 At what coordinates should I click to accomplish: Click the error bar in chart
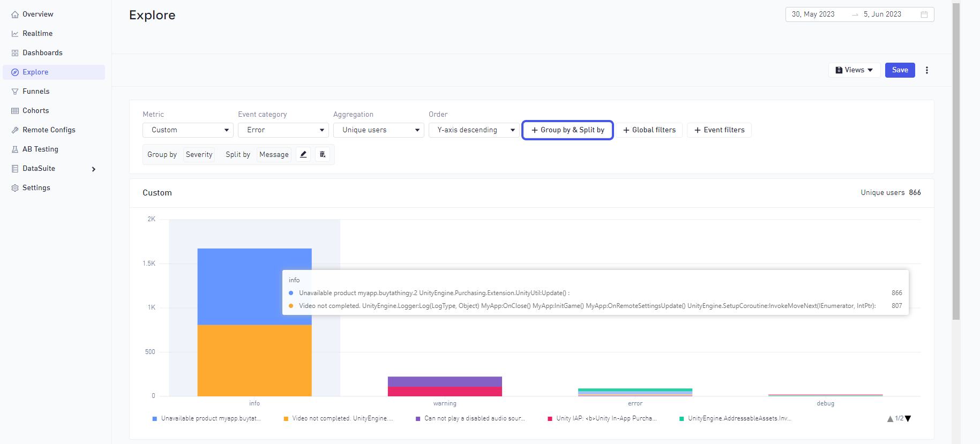[635, 393]
